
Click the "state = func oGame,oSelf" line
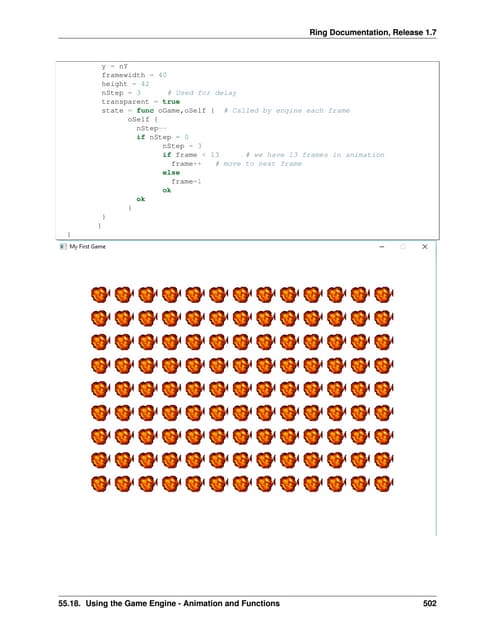(x=158, y=111)
